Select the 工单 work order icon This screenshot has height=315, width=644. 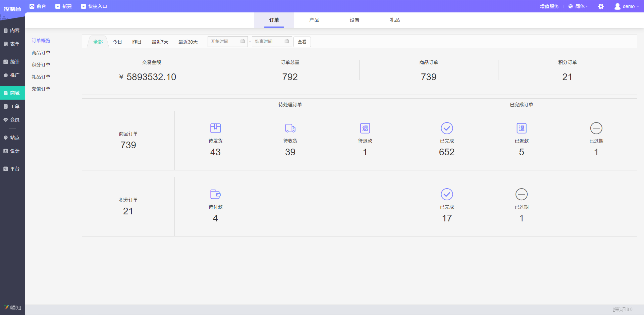pos(12,106)
